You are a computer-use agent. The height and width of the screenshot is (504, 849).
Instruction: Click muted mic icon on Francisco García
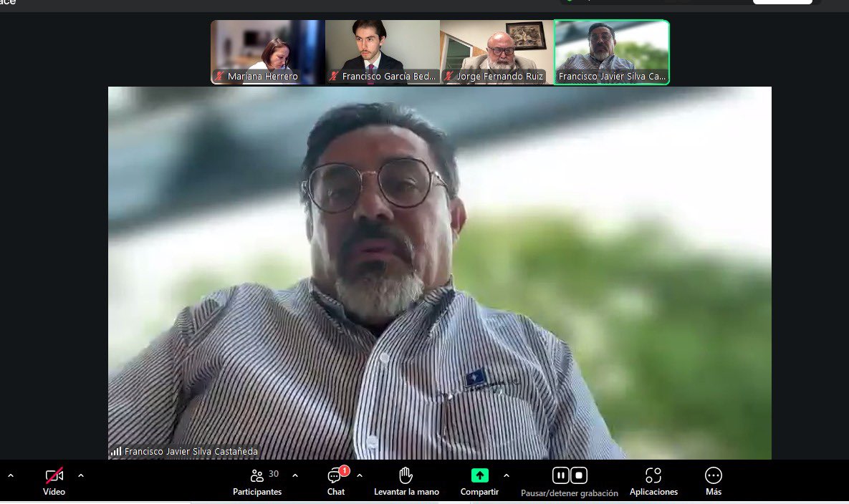click(x=334, y=77)
